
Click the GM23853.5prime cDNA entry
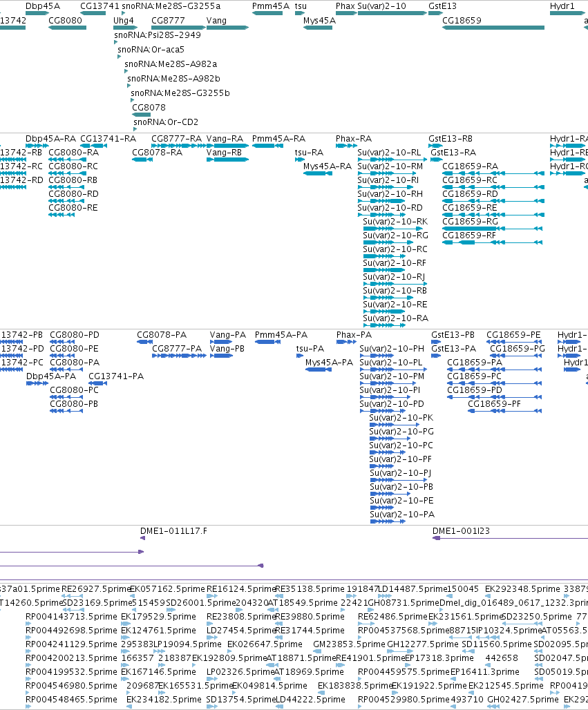pyautogui.click(x=349, y=644)
